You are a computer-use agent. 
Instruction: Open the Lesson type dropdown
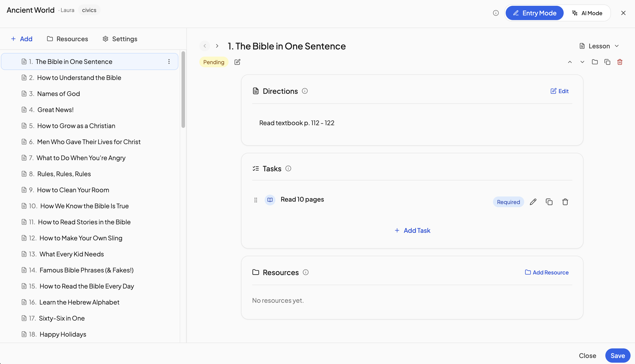coord(600,46)
